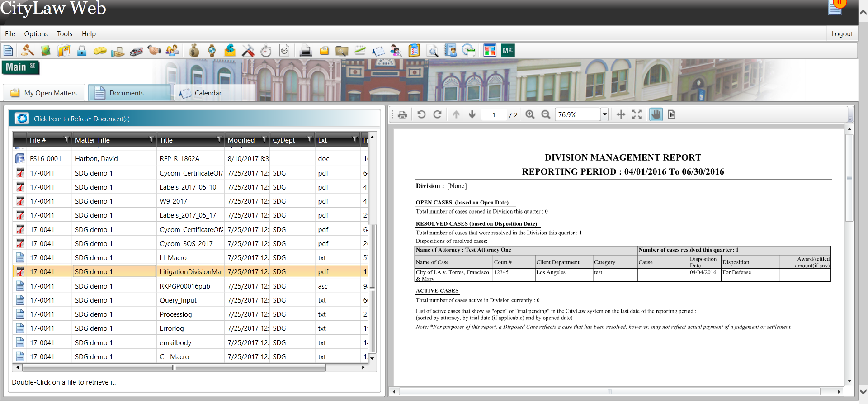Screen dimensions: 868x404
Task: Open the address book contact icon
Action: [450, 50]
